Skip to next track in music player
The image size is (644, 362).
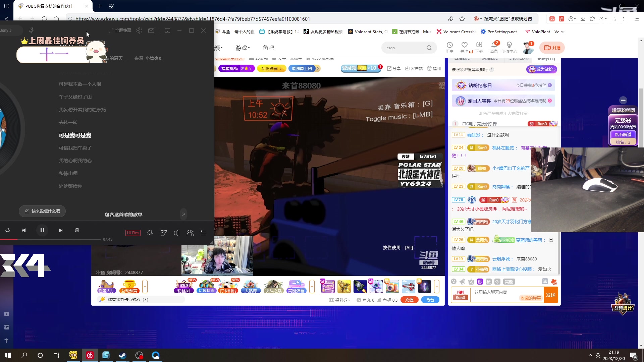point(60,230)
